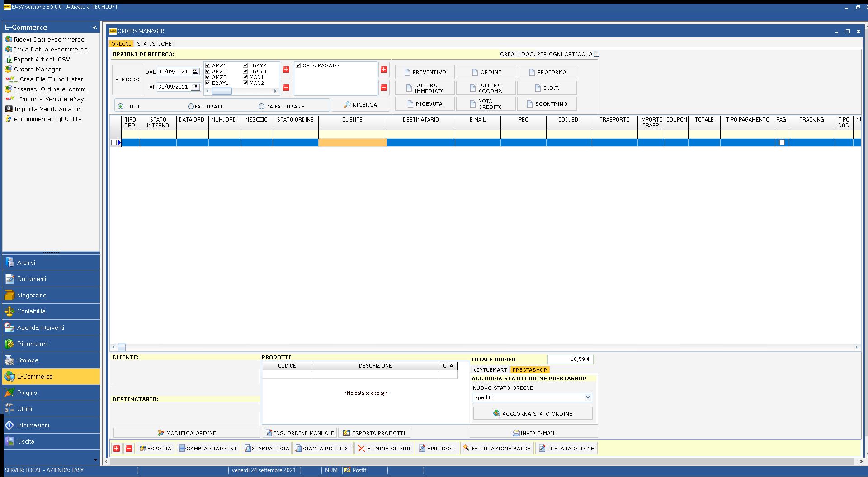
Task: Open Importa Vend. Amazon
Action: click(43, 109)
